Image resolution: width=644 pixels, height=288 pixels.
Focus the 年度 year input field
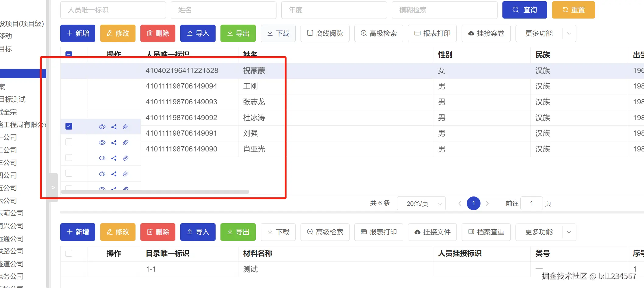tap(334, 10)
